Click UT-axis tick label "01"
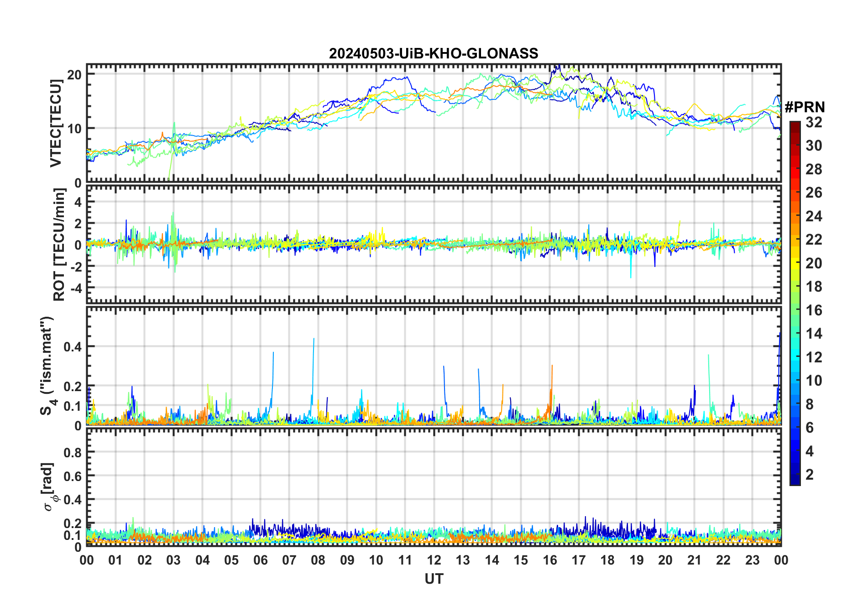 115,560
